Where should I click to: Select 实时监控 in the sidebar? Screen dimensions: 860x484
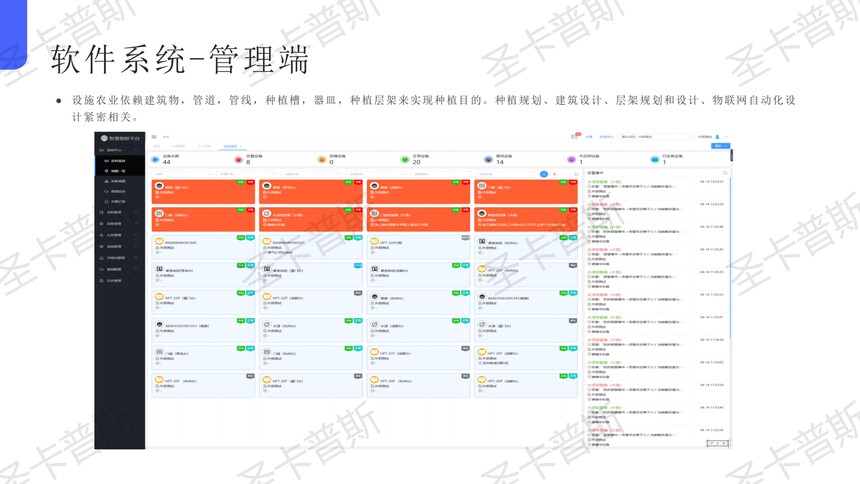pyautogui.click(x=120, y=161)
